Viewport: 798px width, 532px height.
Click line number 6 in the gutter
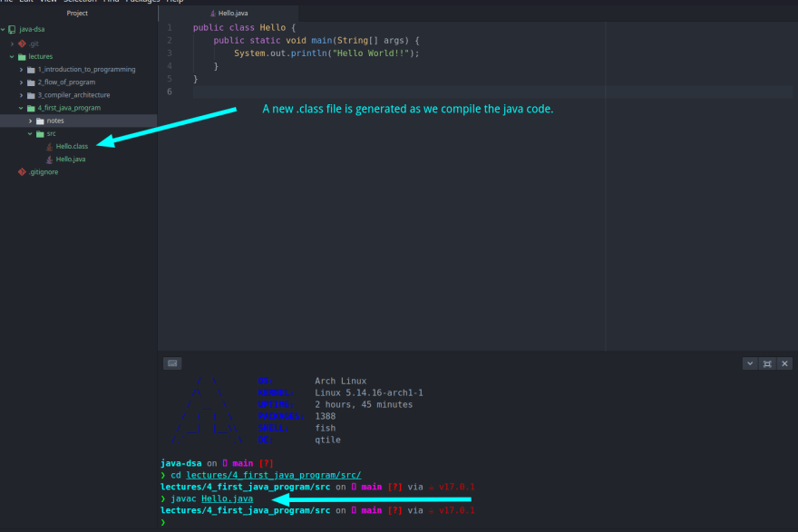pos(170,92)
